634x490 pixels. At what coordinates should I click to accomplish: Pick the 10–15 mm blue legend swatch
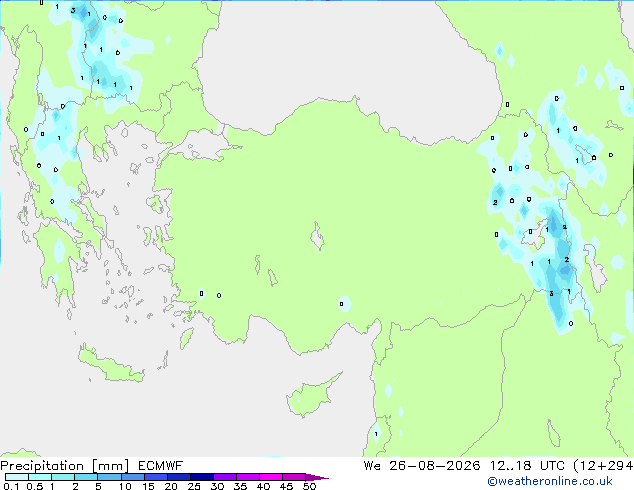[132, 477]
